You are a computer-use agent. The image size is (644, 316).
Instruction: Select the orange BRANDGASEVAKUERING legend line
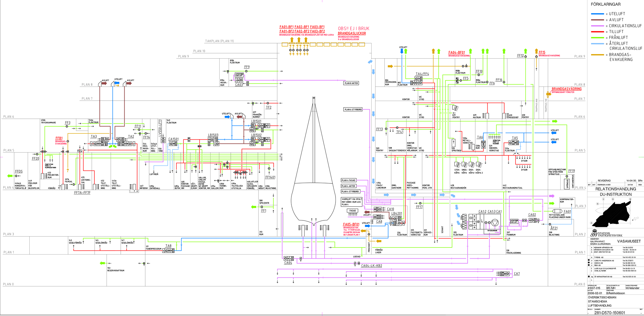click(x=597, y=55)
